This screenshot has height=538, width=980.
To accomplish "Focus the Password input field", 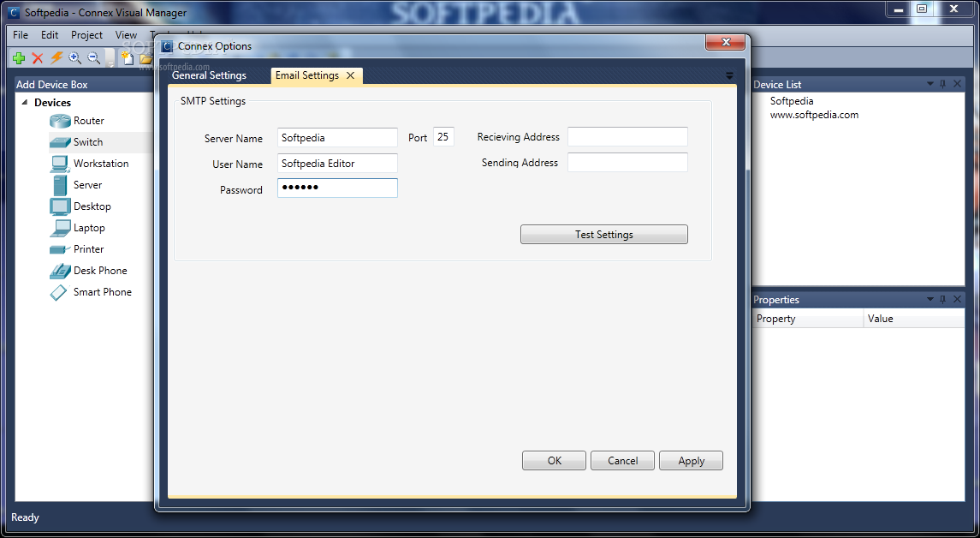I will pyautogui.click(x=337, y=188).
